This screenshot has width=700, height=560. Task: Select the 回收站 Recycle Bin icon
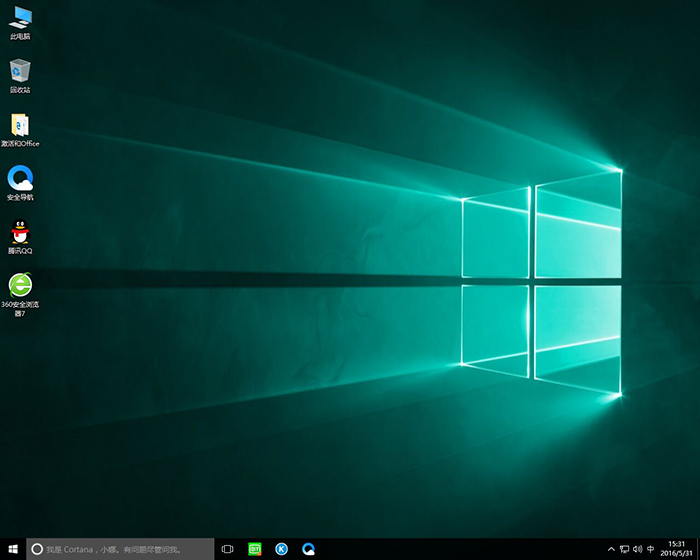click(20, 71)
